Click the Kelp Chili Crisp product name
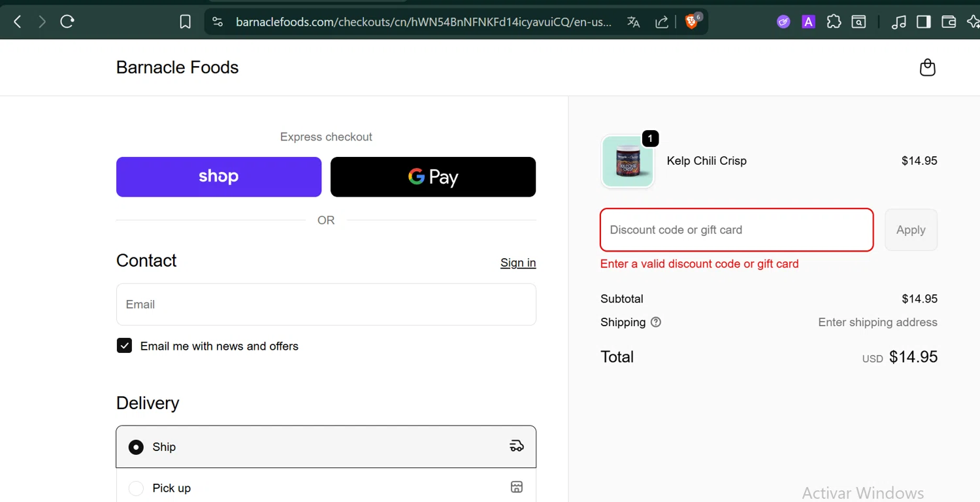 (706, 161)
